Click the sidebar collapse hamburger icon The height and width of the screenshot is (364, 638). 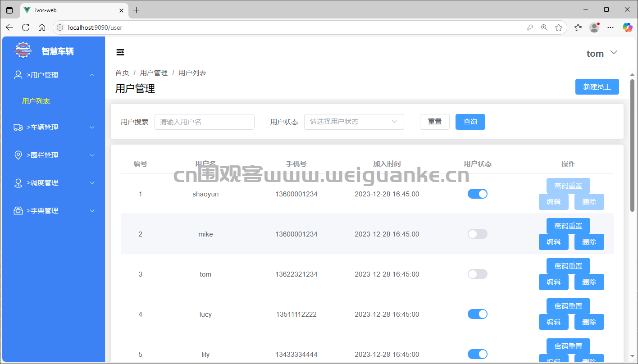click(120, 53)
